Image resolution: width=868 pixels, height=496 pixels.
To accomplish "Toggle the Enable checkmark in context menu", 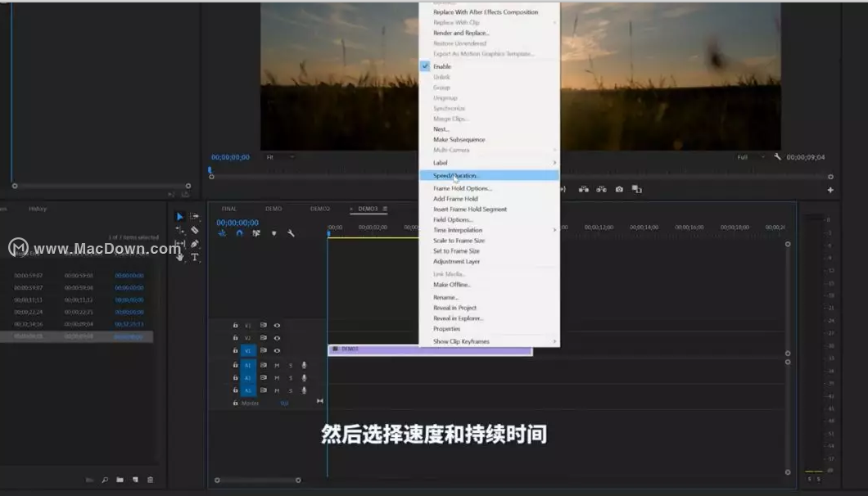I will pos(425,66).
